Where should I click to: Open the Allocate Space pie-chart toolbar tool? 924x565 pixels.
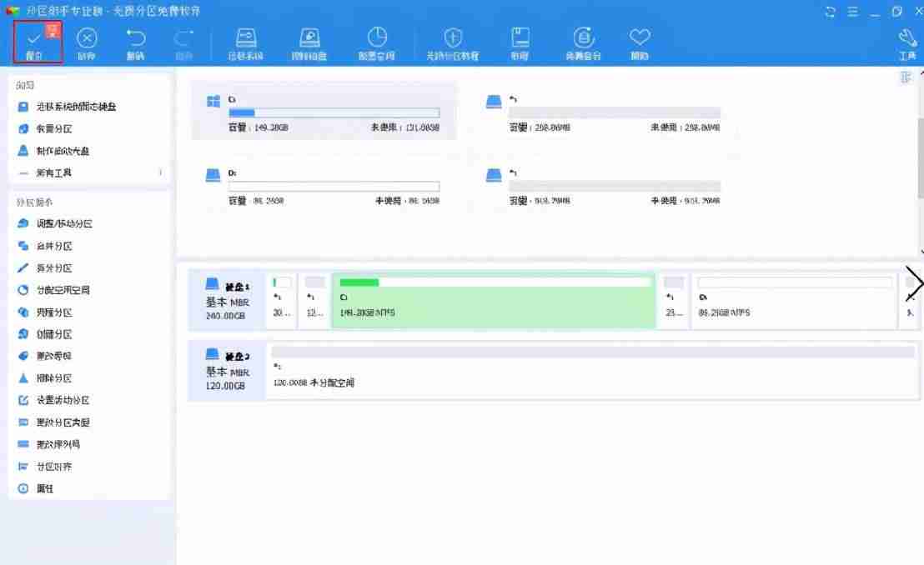click(x=377, y=43)
